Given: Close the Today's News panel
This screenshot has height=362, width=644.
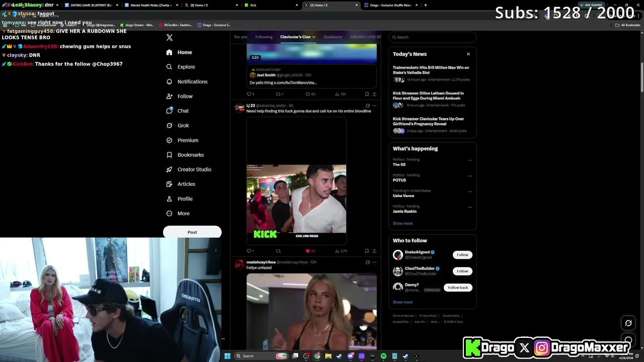Looking at the screenshot, I should coord(468,54).
